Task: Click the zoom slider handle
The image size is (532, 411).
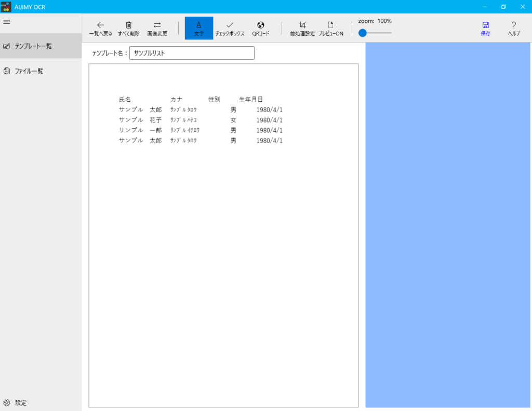Action: 362,33
